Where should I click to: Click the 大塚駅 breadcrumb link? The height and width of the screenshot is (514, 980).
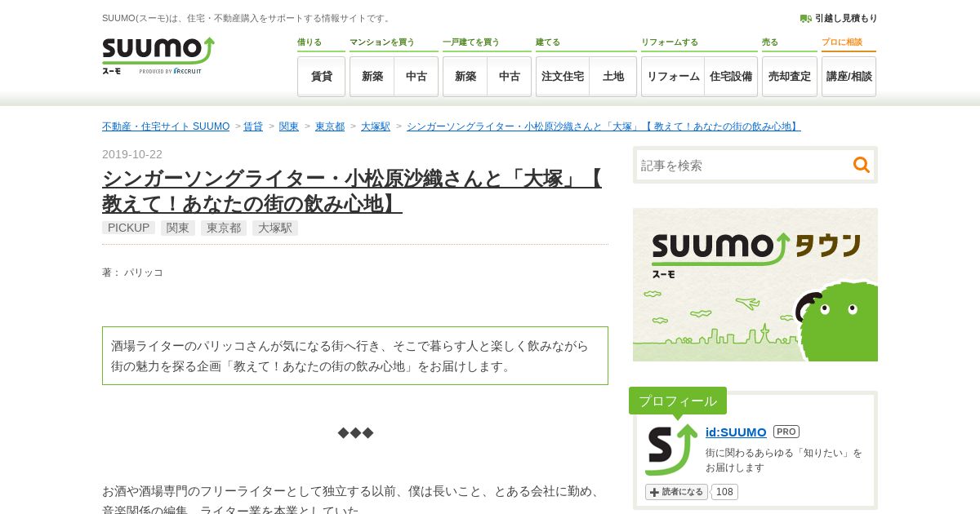pyautogui.click(x=376, y=126)
